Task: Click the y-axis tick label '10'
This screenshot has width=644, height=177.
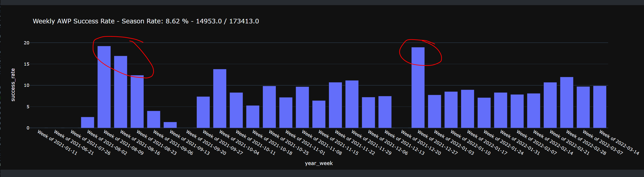Action: [27, 85]
